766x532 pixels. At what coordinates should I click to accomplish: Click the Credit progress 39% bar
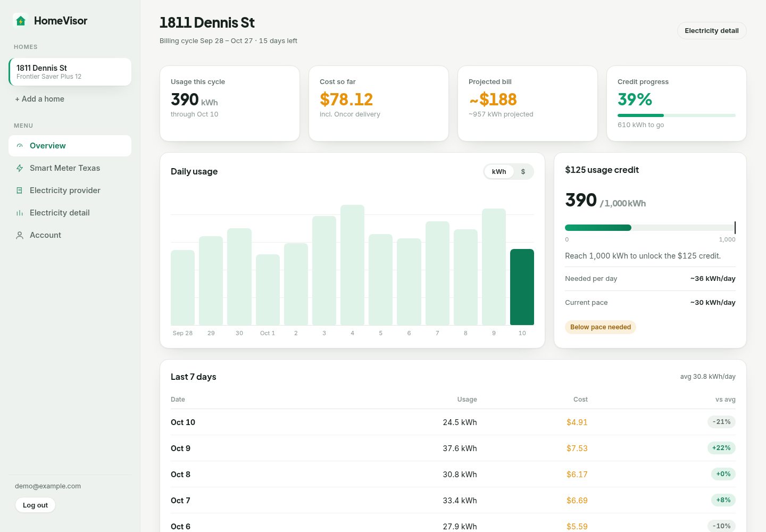tap(677, 115)
